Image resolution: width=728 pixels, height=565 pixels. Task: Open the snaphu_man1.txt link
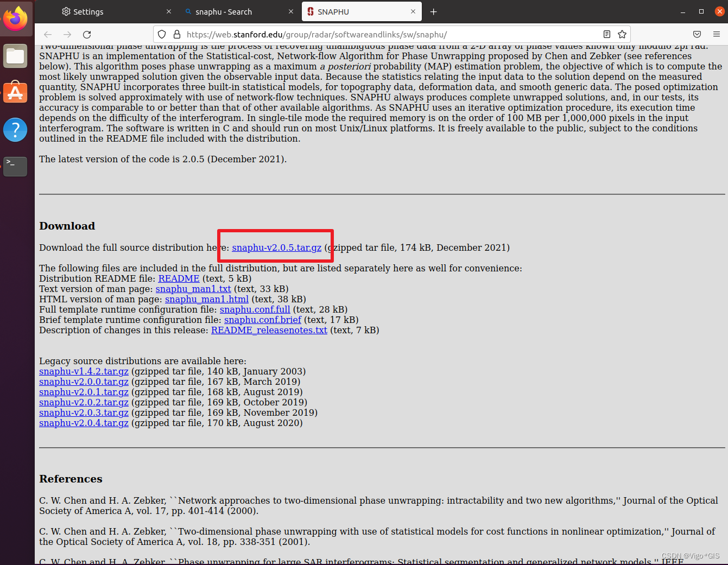[x=193, y=289]
